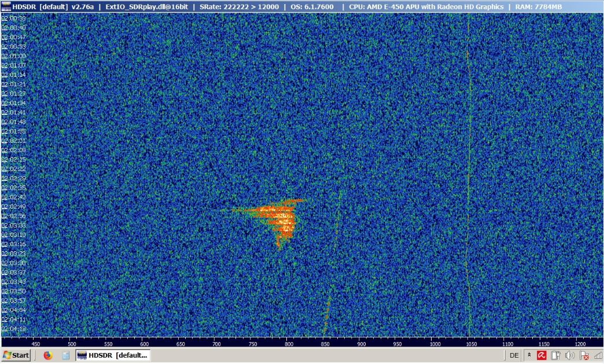Expand the hidden tray icons arrow

(x=529, y=355)
